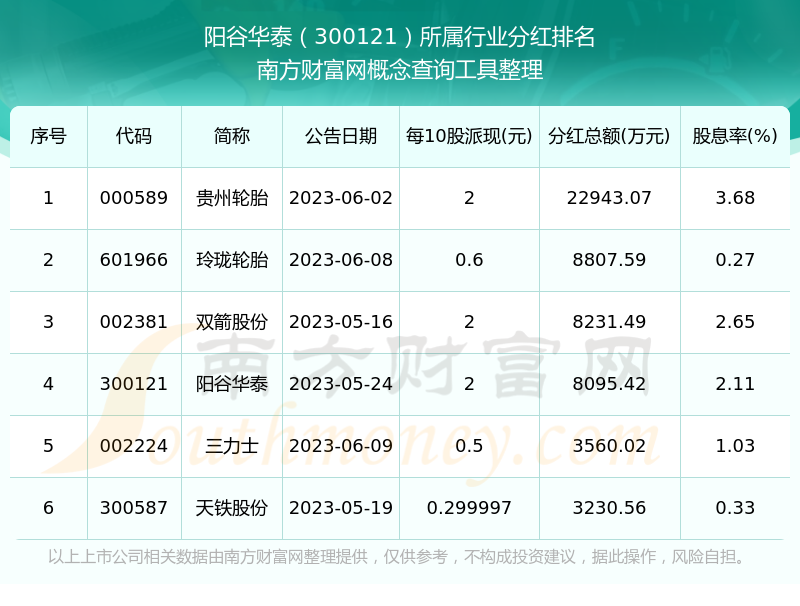Select company name 三力士
Viewport: 800px width, 606px height.
(232, 446)
